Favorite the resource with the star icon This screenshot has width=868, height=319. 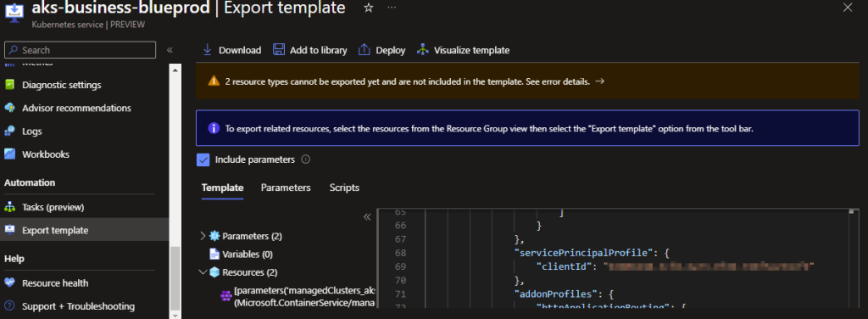pos(368,8)
